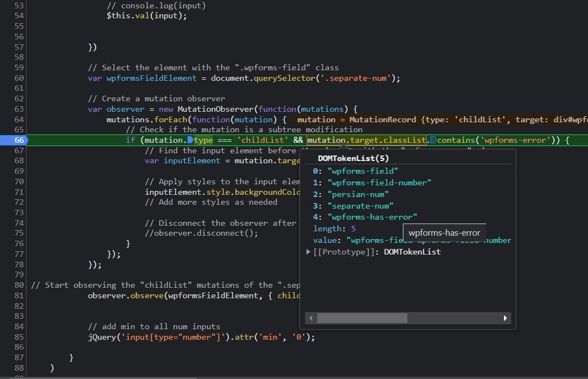Select the "wpforms-field-number" token entry
This screenshot has width=588, height=379.
click(x=372, y=183)
